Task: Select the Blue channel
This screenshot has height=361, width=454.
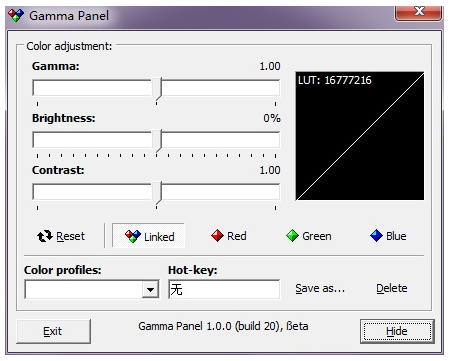Action: [388, 236]
